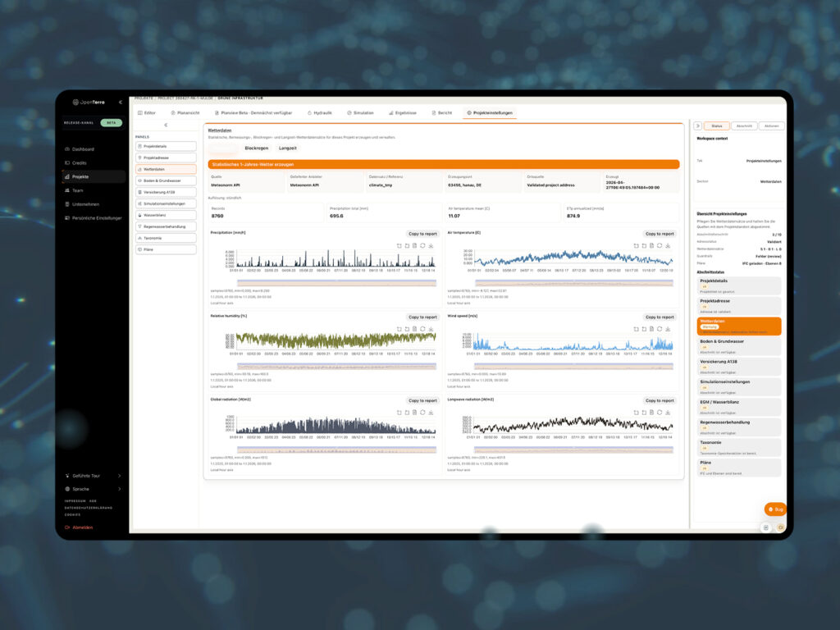
Task: Collapse the OpenTerra left sidebar
Action: point(120,102)
